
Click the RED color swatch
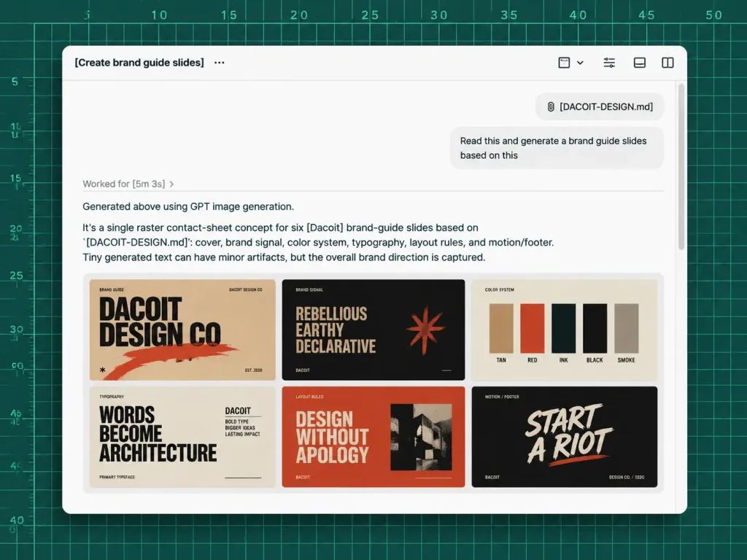(532, 328)
